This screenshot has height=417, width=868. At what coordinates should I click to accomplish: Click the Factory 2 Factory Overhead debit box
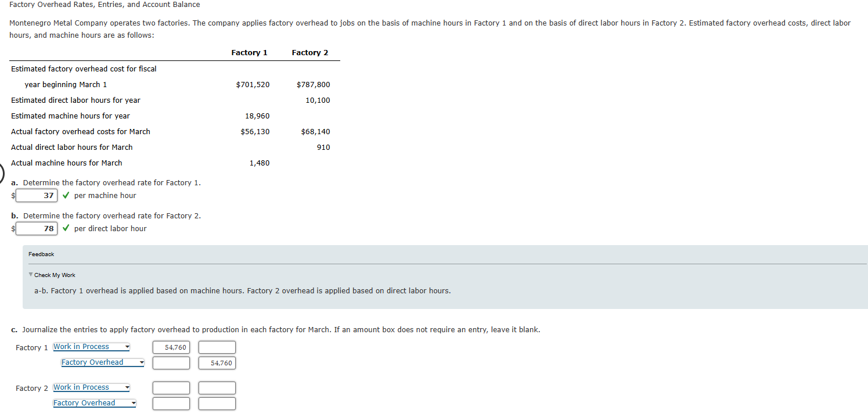(x=171, y=403)
